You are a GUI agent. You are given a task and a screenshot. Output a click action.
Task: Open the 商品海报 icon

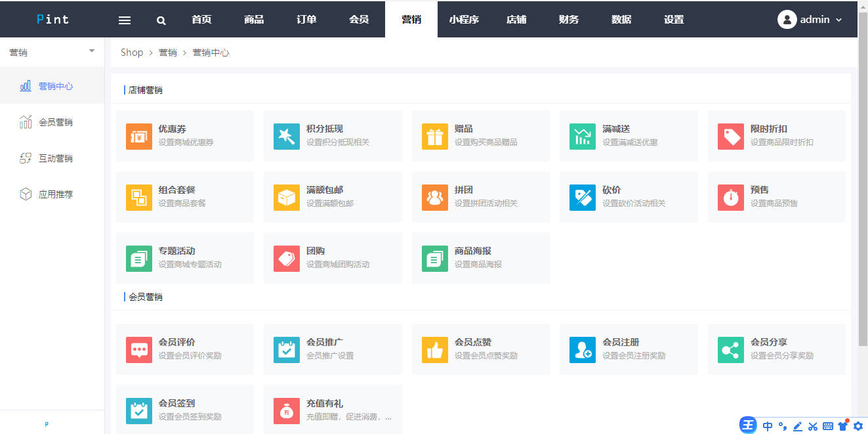click(435, 258)
